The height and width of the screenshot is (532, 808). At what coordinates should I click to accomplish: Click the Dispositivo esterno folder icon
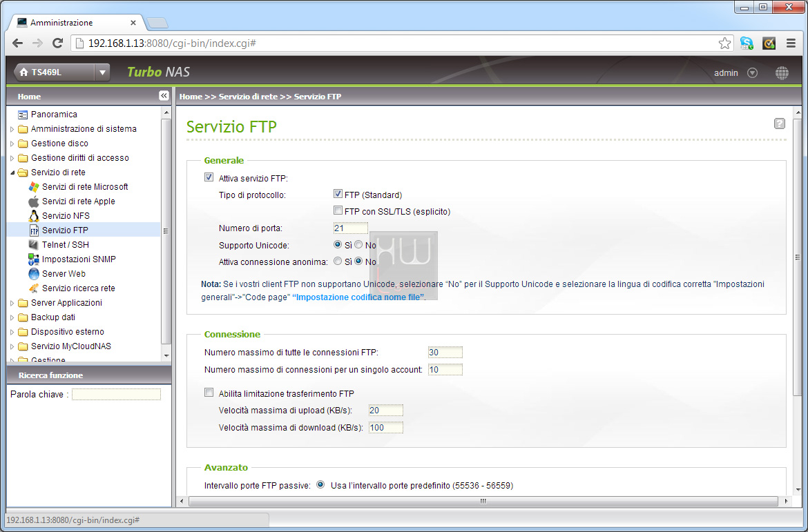click(x=23, y=332)
